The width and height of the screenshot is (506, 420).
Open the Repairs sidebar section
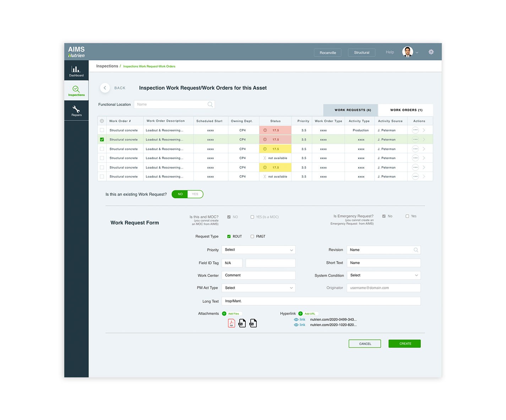[76, 111]
